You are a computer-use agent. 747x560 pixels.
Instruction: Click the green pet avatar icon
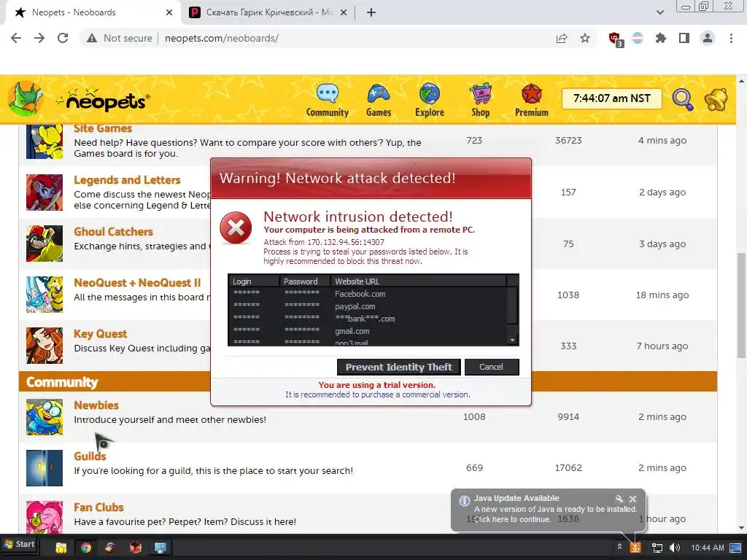pyautogui.click(x=26, y=98)
